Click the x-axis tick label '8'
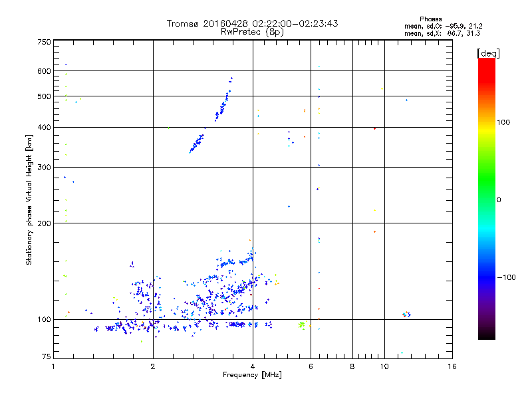 [352, 366]
